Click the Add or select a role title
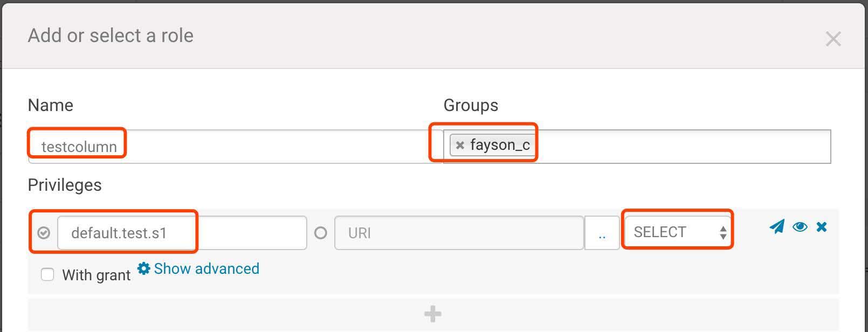 click(111, 36)
